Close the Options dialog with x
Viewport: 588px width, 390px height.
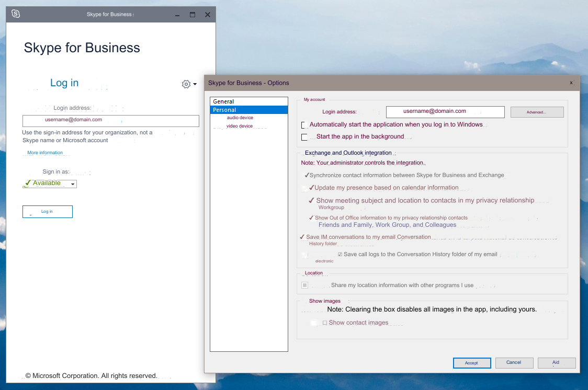571,83
